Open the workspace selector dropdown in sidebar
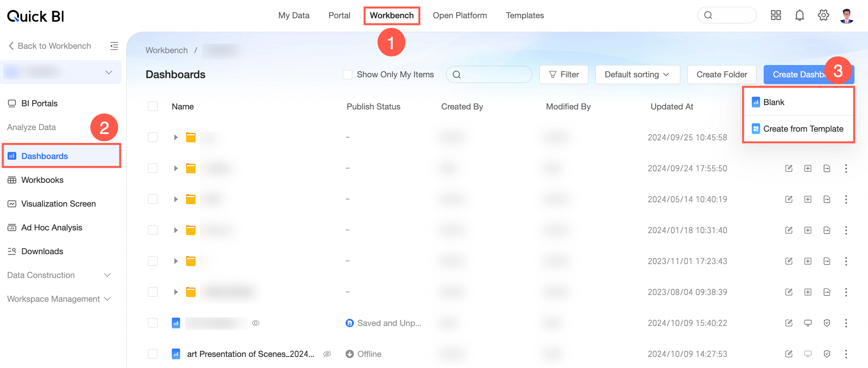868x368 pixels. [x=61, y=72]
